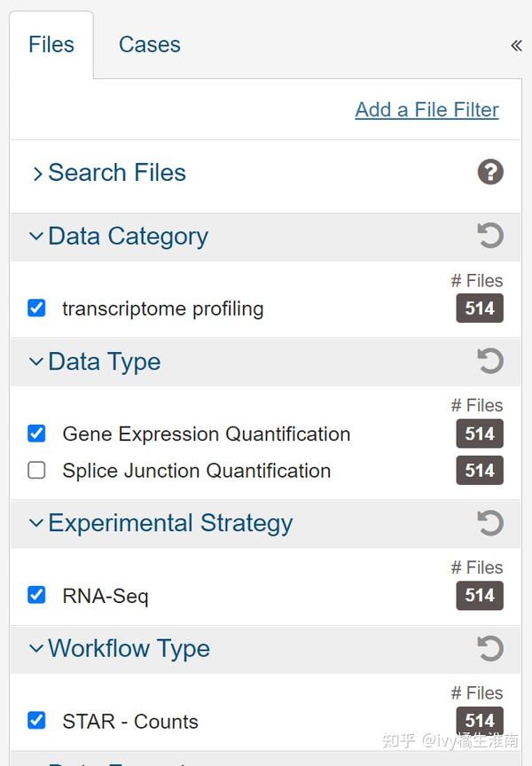
Task: Reset the Workflow Type filter
Action: click(490, 648)
